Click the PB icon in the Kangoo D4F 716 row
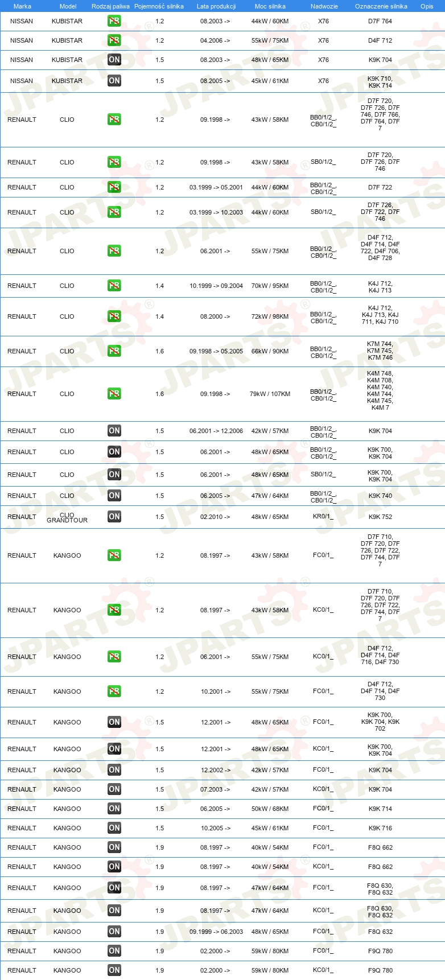Image resolution: width=445 pixels, height=980 pixels. (114, 657)
